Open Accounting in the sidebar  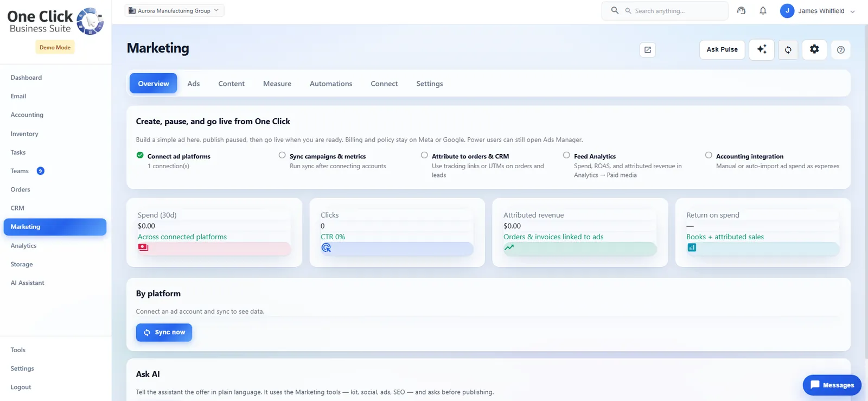click(27, 115)
